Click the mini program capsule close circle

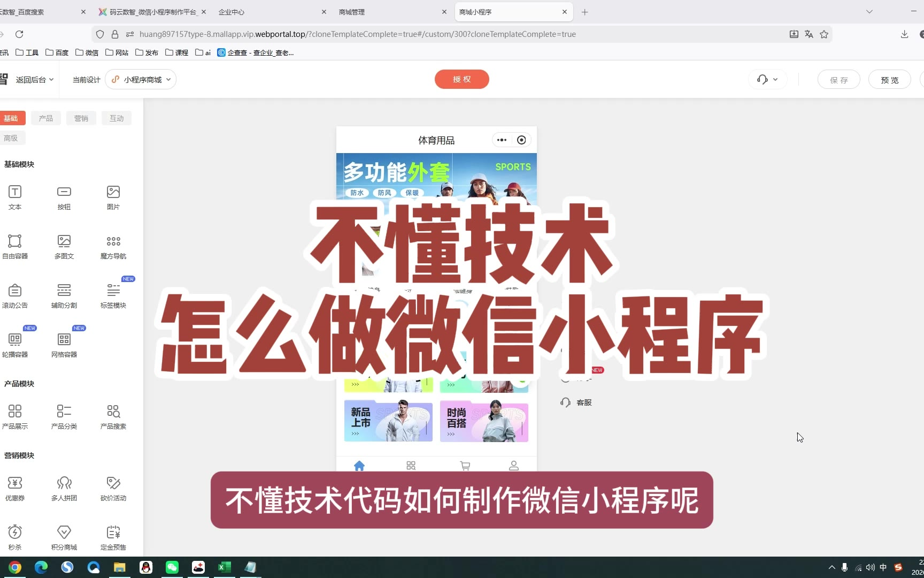521,140
